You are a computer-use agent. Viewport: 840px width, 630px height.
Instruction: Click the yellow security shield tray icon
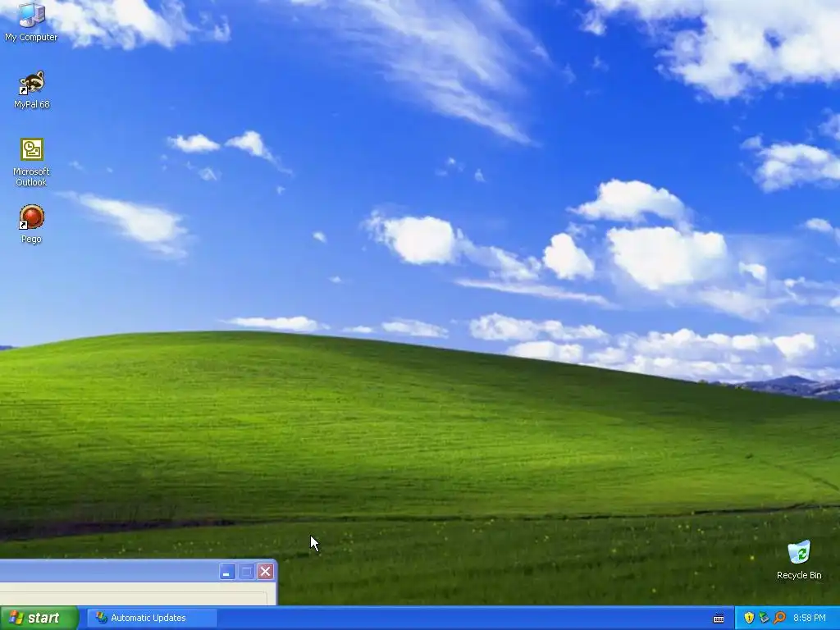tap(749, 618)
